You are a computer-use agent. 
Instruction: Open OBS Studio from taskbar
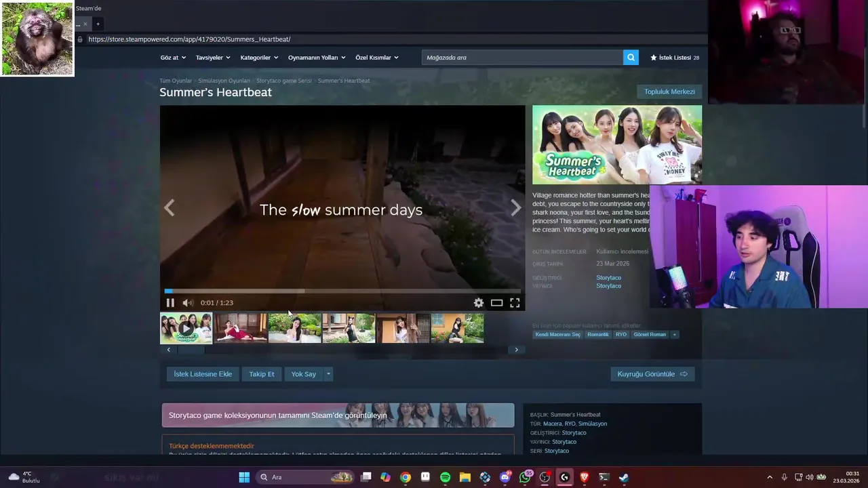(x=545, y=477)
